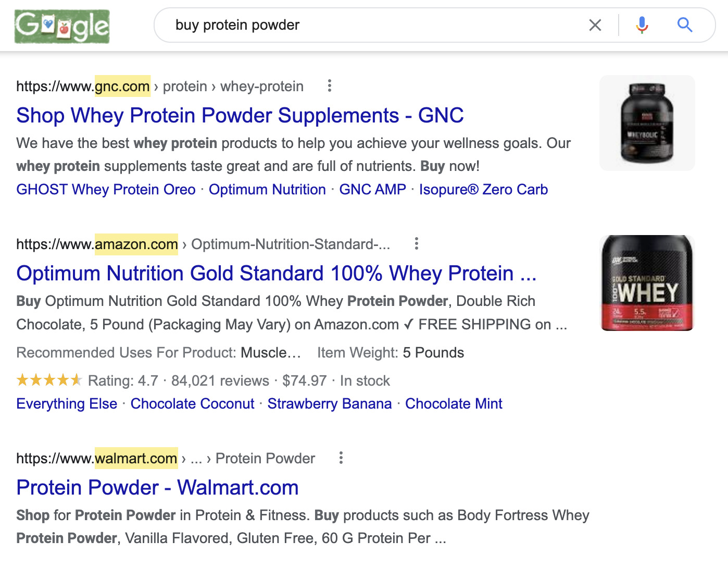This screenshot has width=728, height=566.
Task: Open the three-dot menu for Amazon result
Action: click(416, 244)
